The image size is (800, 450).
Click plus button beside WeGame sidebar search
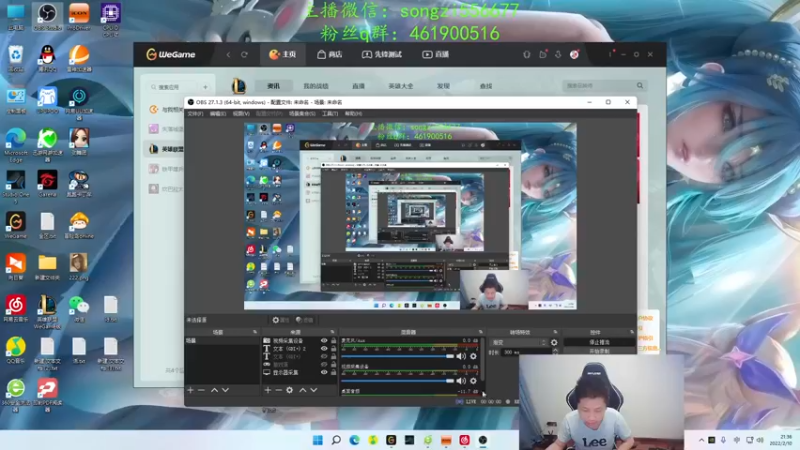click(205, 87)
